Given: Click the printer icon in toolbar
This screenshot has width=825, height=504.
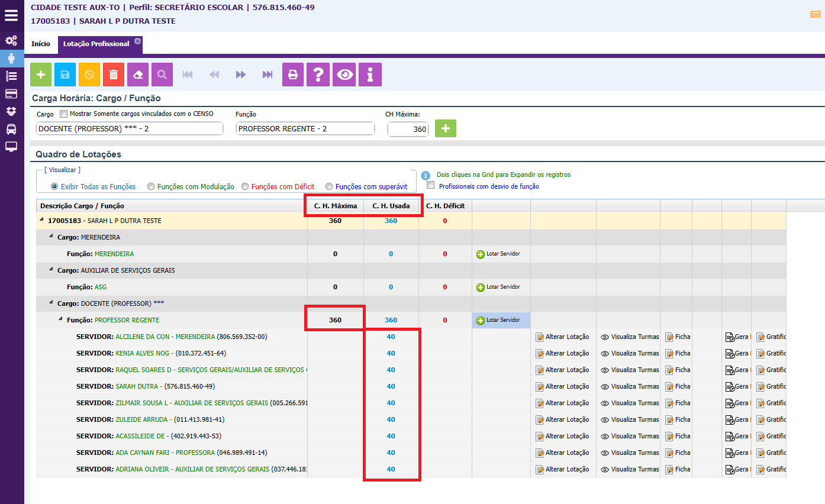Looking at the screenshot, I should 293,75.
